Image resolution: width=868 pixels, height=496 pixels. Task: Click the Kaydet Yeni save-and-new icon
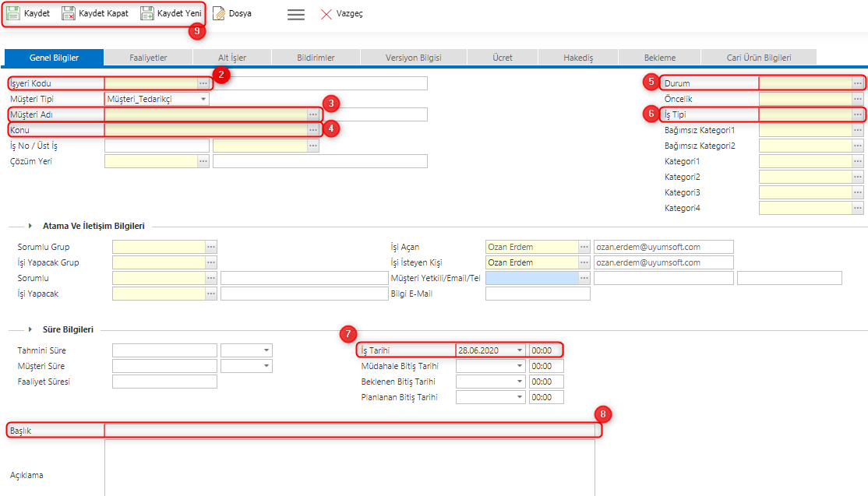(146, 12)
